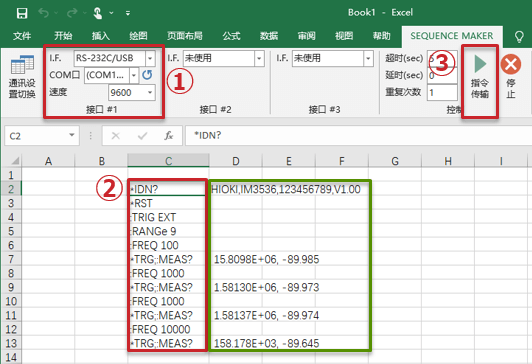
Task: Click the Save icon in quick access toolbar
Action: click(22, 13)
